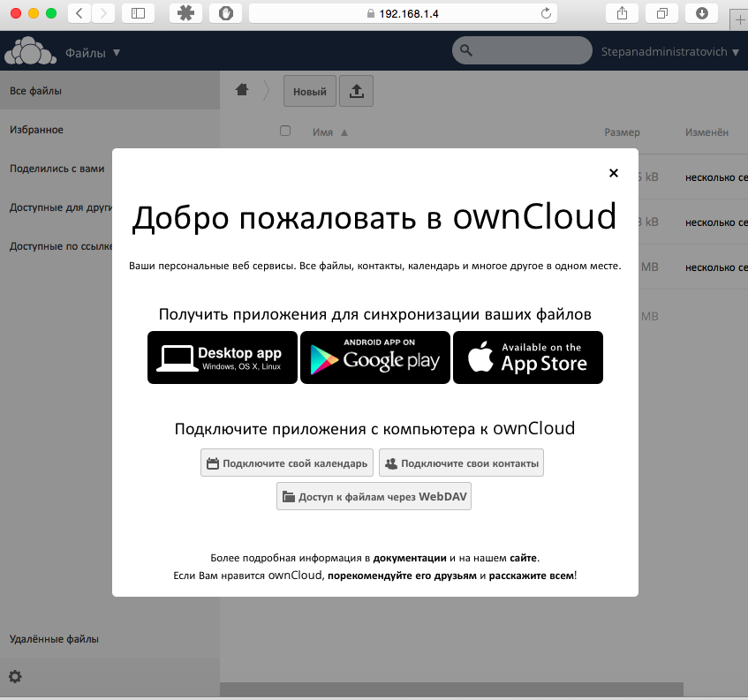748x700 pixels.
Task: Open the Google Play app badge
Action: [374, 358]
